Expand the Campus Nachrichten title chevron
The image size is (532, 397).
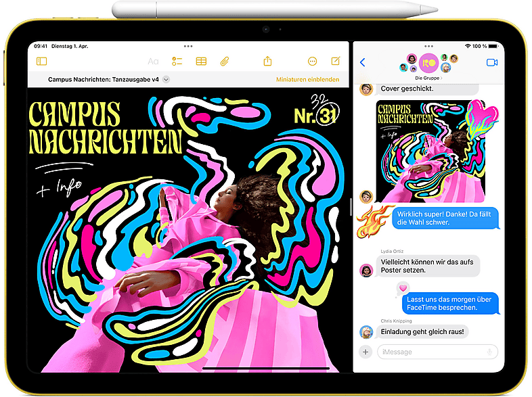[x=167, y=79]
